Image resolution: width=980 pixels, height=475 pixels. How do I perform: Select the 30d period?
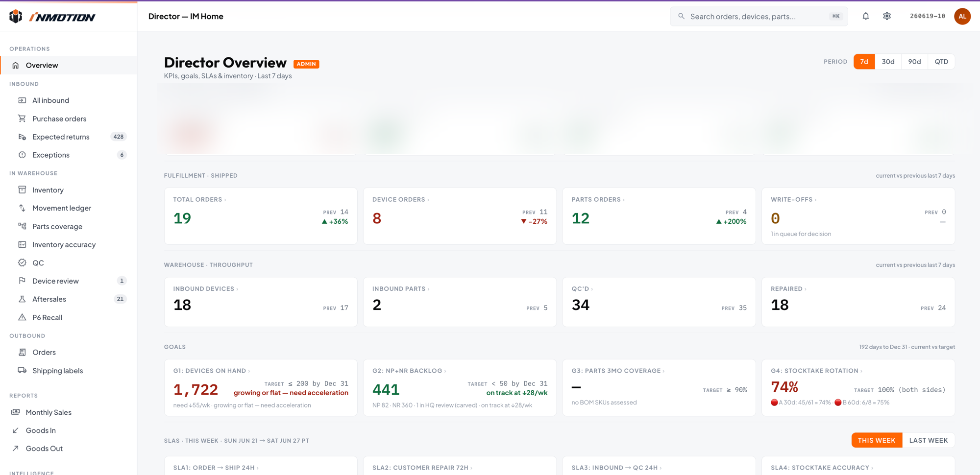[x=888, y=62]
